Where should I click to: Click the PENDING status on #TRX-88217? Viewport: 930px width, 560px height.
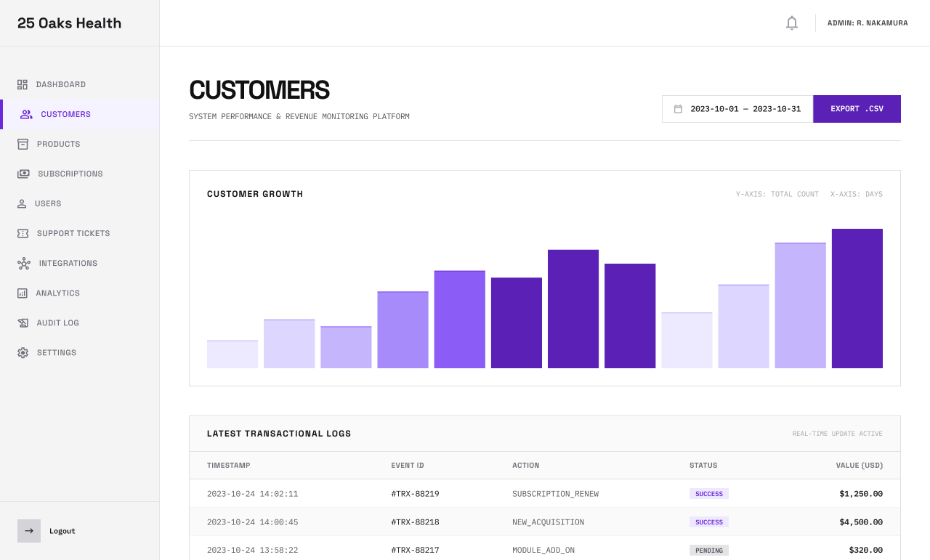709,550
